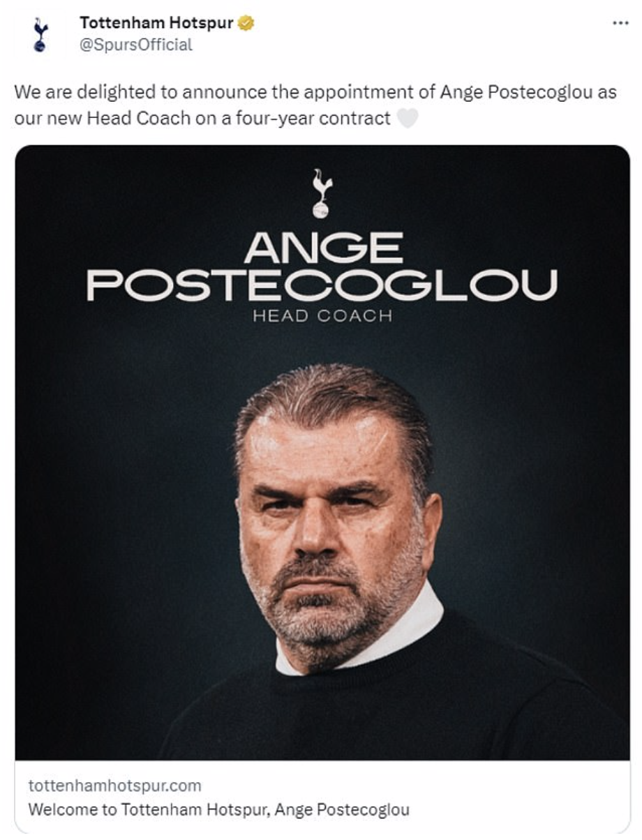Screen dimensions: 642x840
Task: Open the 'Welcome to Tottenham Hotspur' link card title
Action: tap(218, 809)
